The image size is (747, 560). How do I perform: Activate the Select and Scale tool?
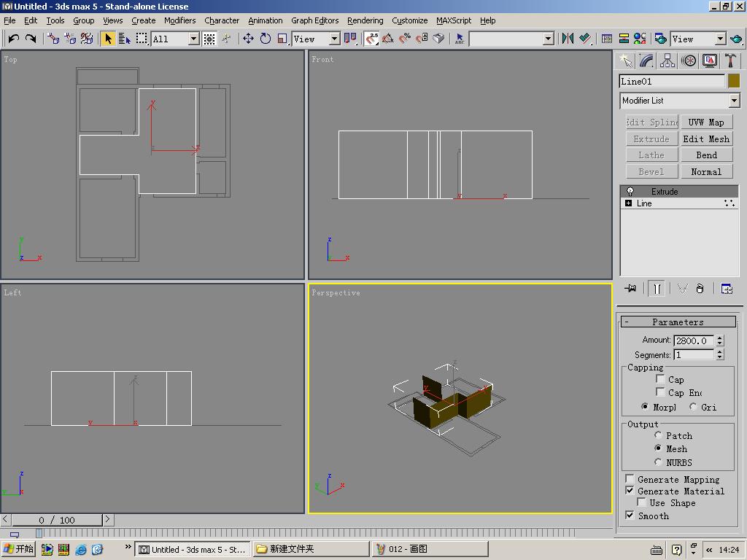click(282, 39)
